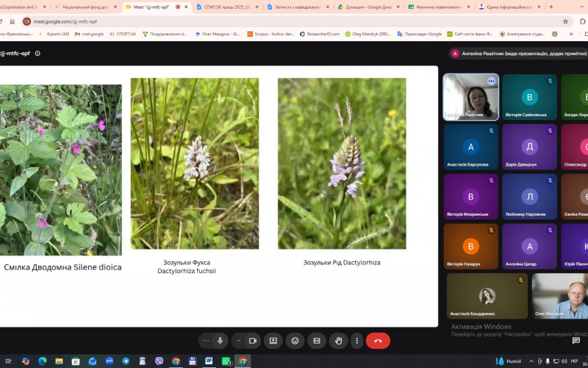Open the Word app in the taskbar

(x=209, y=361)
